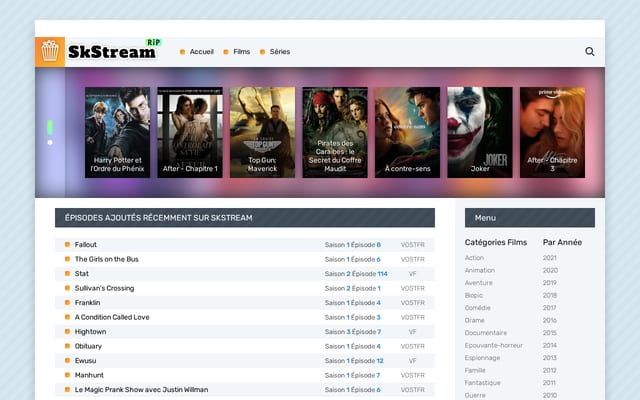Click the orange bullet beside Hightown
Viewport: 640px width, 400px height.
click(67, 331)
